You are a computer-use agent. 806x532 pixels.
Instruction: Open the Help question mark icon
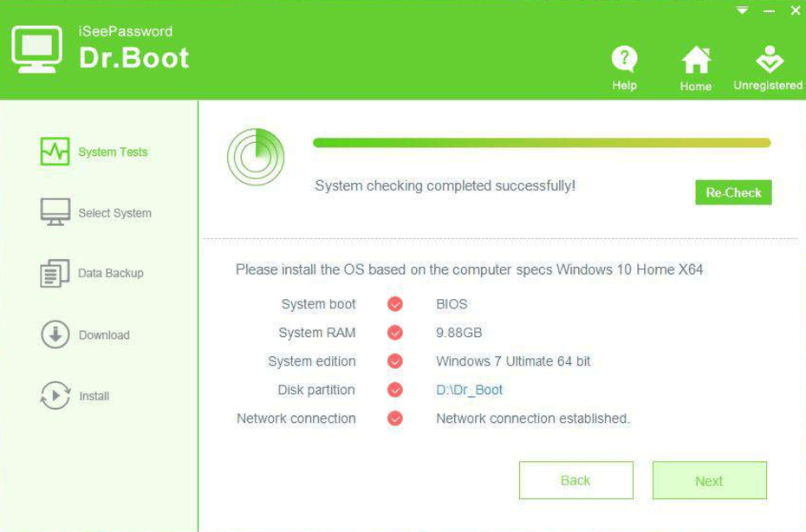click(624, 59)
